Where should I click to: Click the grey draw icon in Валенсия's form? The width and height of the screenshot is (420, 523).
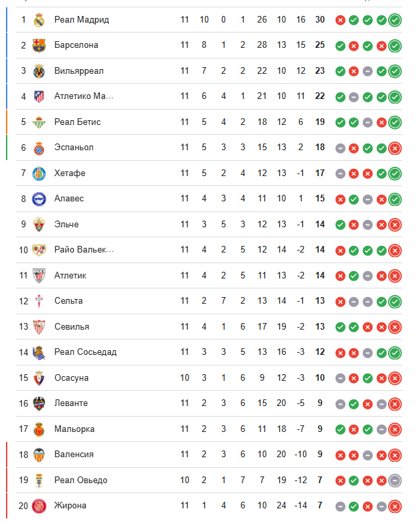tap(367, 455)
